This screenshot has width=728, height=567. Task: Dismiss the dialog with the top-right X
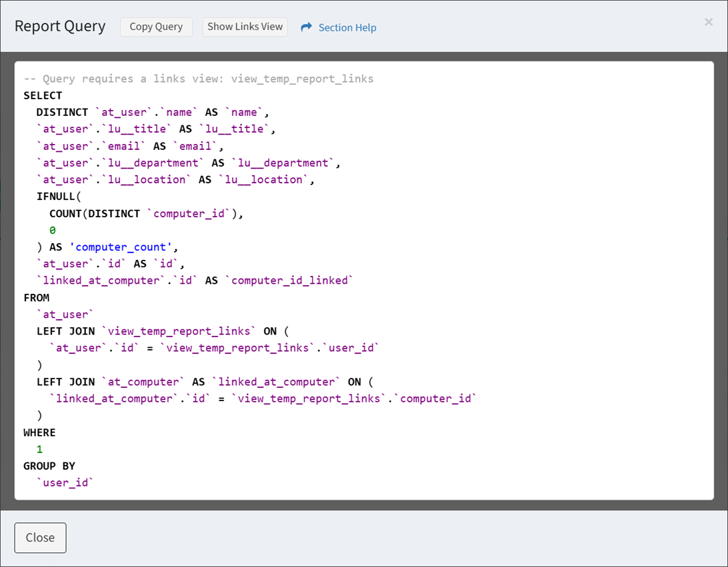(708, 22)
